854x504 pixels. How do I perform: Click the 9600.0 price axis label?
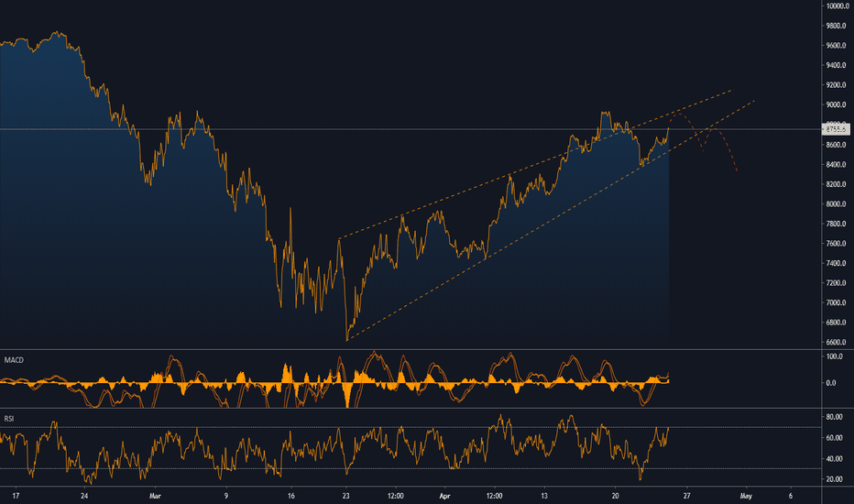tap(836, 46)
